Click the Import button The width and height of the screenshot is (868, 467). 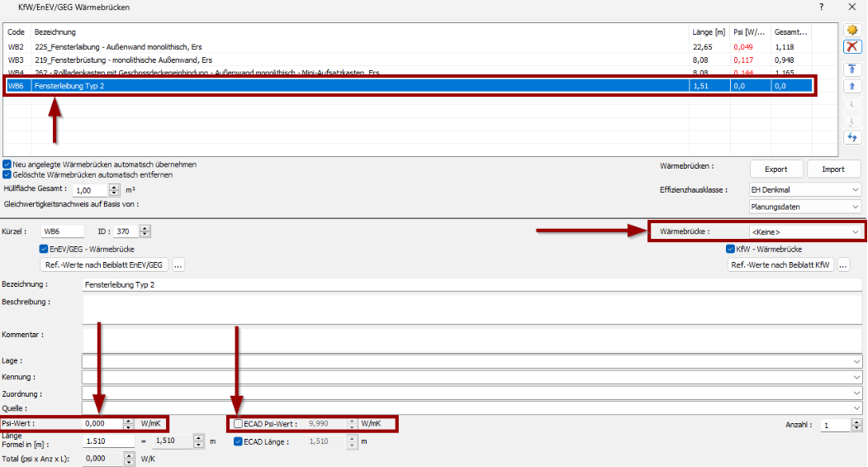pyautogui.click(x=832, y=169)
